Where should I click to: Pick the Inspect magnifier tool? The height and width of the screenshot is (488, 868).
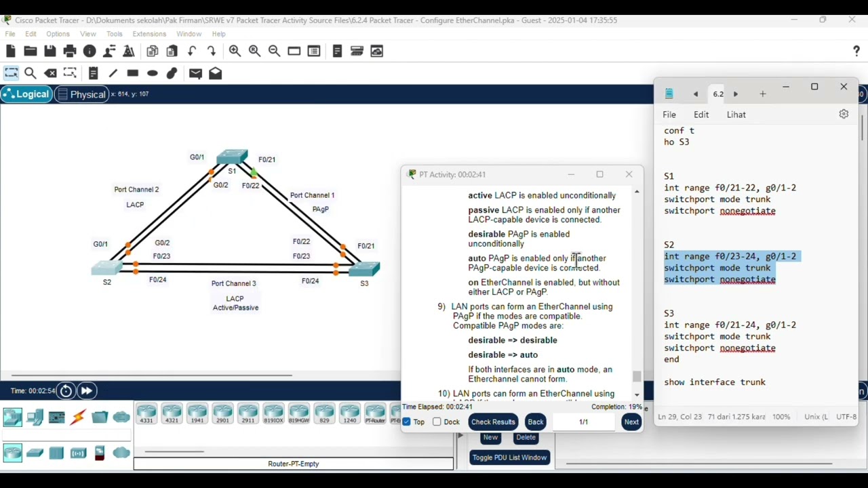[x=31, y=73]
